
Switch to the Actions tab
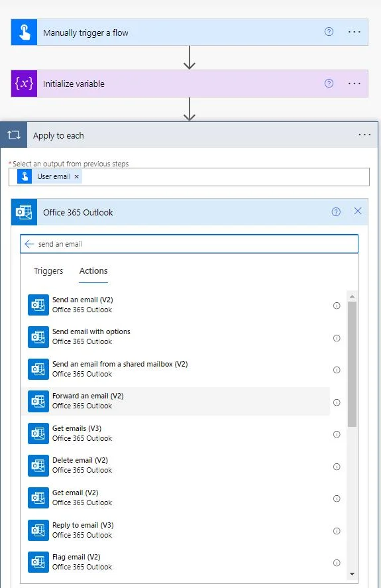point(93,270)
